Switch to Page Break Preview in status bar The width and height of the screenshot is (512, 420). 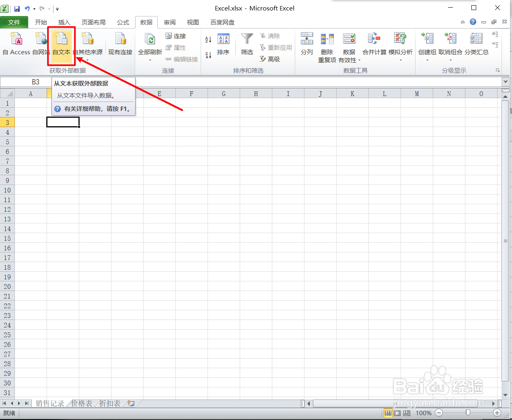(407, 413)
